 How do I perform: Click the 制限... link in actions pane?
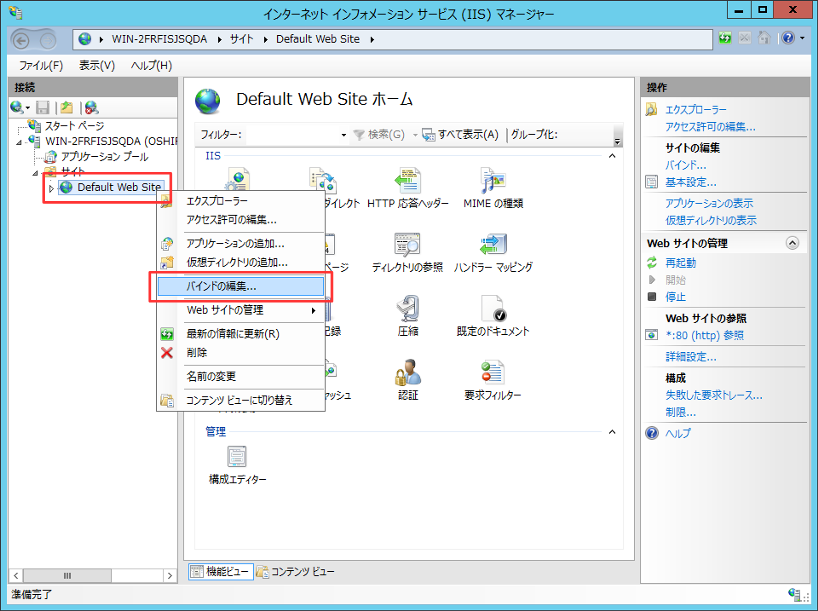click(x=680, y=412)
